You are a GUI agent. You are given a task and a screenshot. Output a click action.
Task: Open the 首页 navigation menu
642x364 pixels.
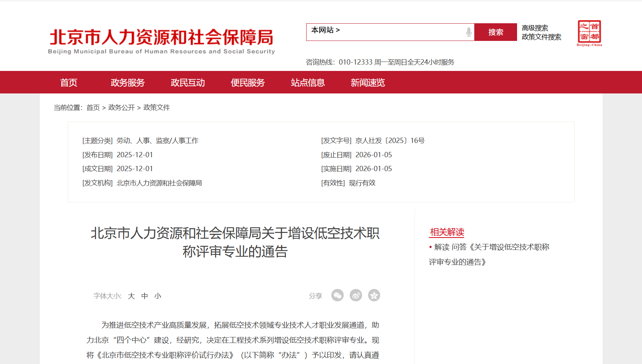68,83
